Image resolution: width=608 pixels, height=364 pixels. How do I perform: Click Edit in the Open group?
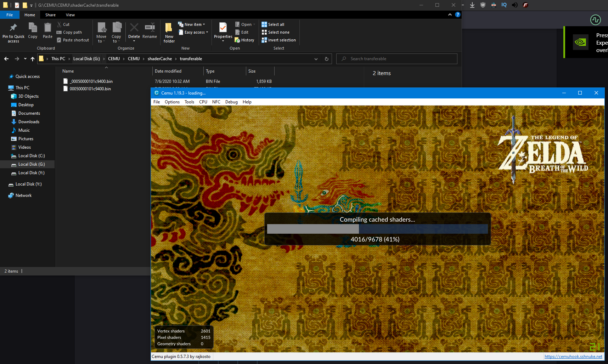[x=242, y=32]
